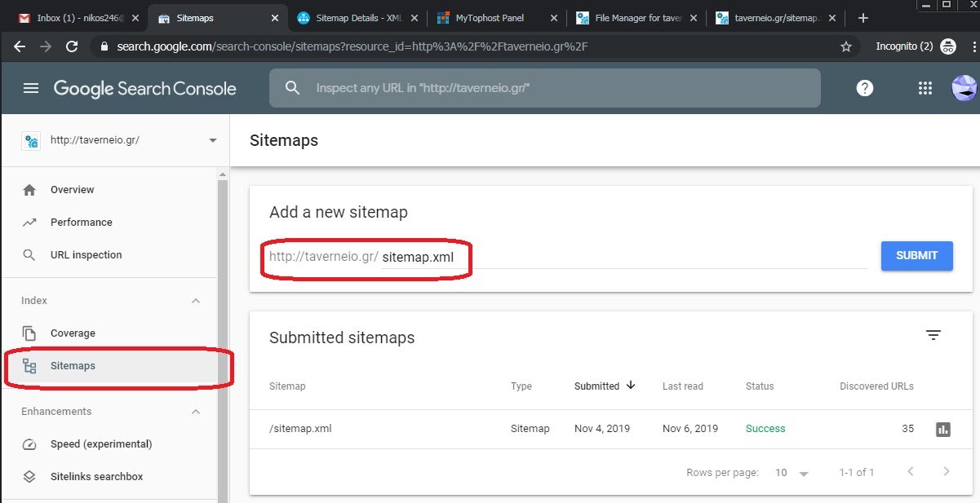Image resolution: width=980 pixels, height=503 pixels.
Task: Click the Last read column header
Action: [683, 386]
